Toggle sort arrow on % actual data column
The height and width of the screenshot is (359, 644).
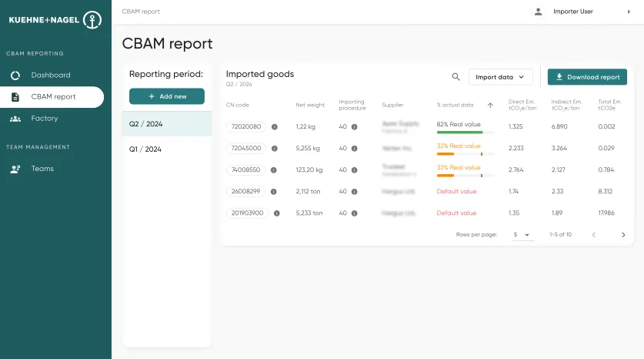pyautogui.click(x=490, y=106)
